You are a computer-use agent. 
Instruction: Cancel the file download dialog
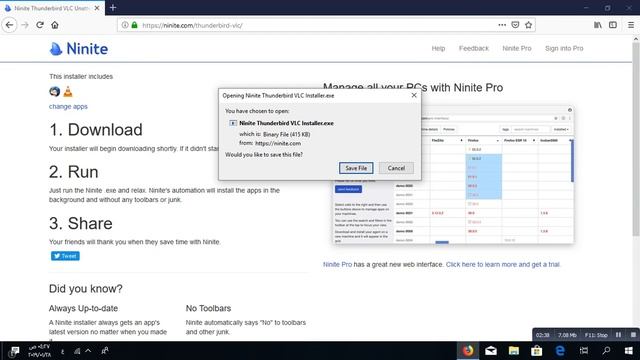(396, 168)
